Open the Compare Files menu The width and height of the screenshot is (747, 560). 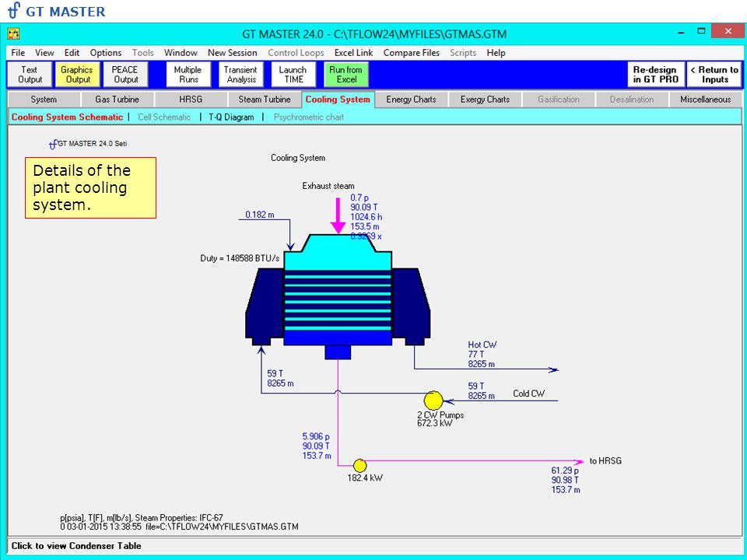click(x=411, y=53)
